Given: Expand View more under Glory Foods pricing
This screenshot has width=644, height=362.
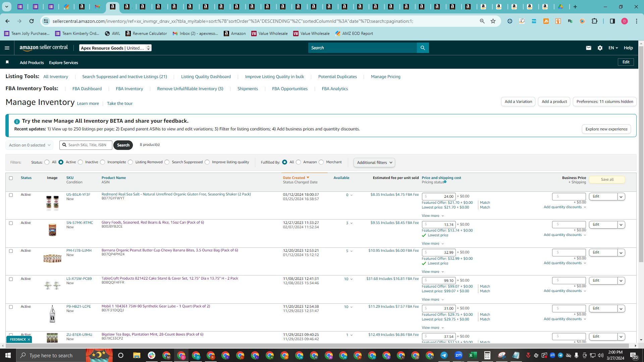Looking at the screenshot, I should (x=433, y=244).
